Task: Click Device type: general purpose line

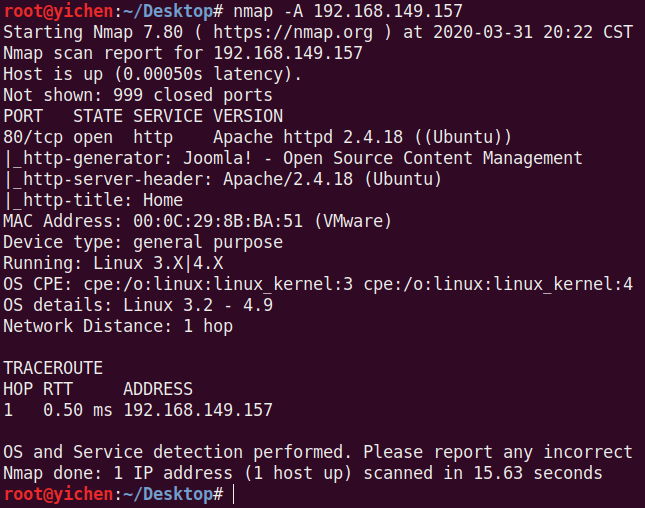Action: (143, 242)
